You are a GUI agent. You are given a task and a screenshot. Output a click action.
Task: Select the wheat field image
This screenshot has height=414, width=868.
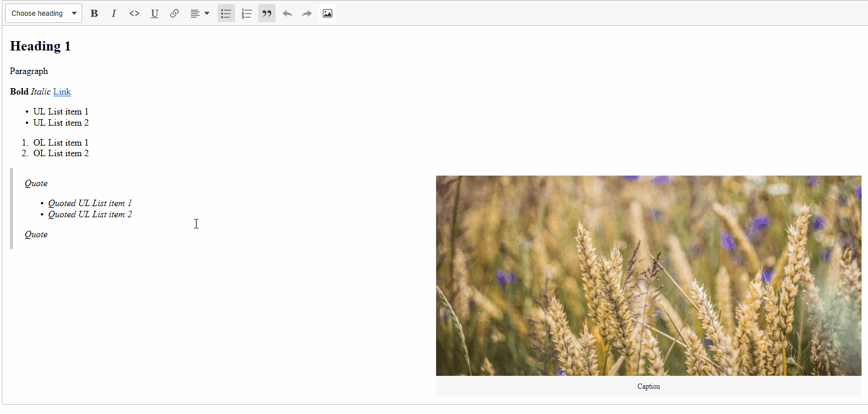[649, 275]
